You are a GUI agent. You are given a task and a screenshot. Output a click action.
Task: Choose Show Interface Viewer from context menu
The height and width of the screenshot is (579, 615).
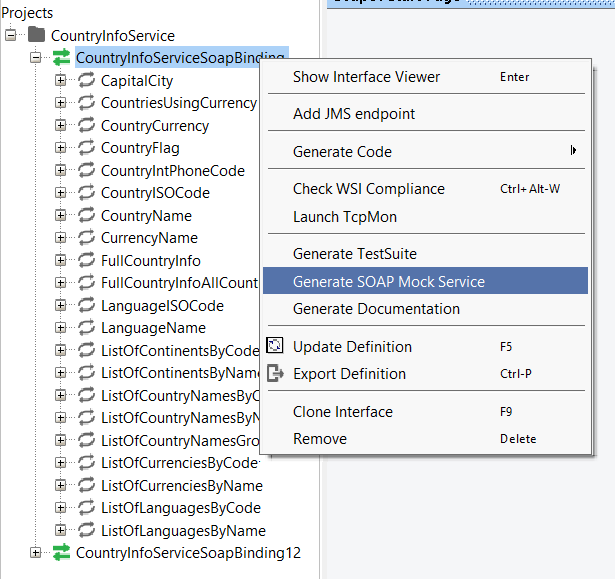[426, 77]
